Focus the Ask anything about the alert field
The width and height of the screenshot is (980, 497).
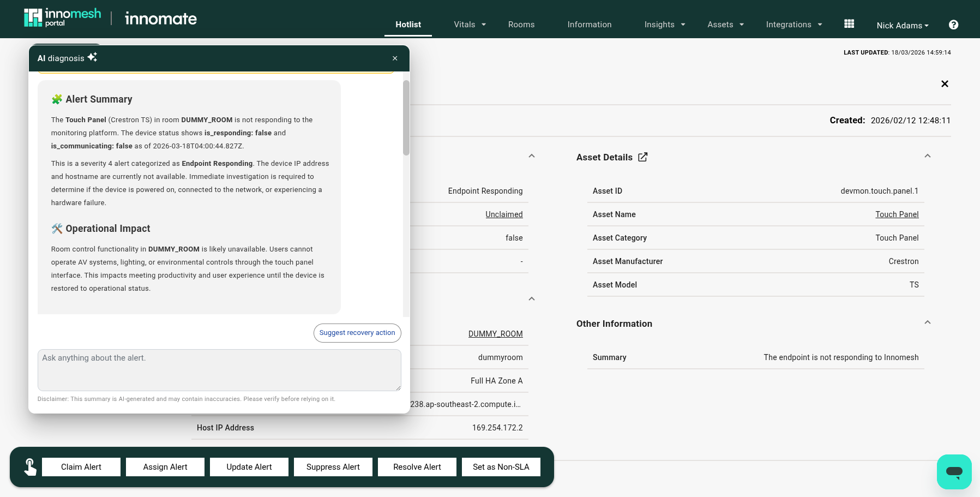[x=219, y=370]
